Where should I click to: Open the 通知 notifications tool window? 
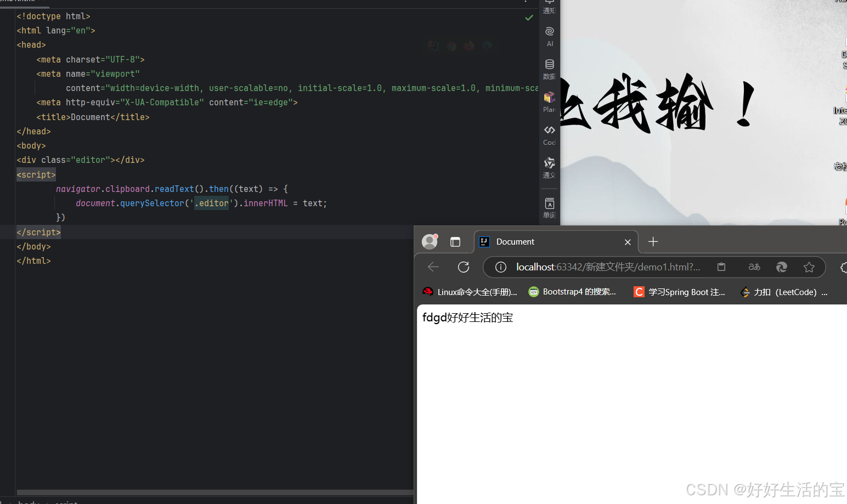[x=550, y=7]
